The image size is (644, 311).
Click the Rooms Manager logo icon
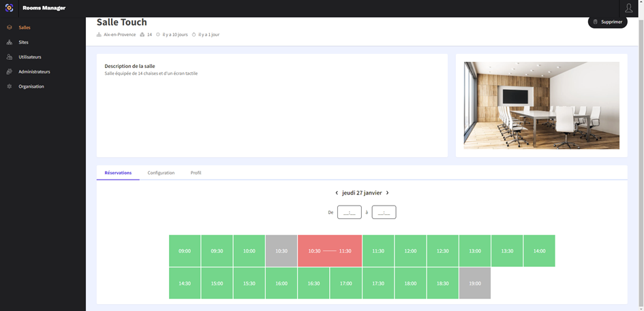9,8
